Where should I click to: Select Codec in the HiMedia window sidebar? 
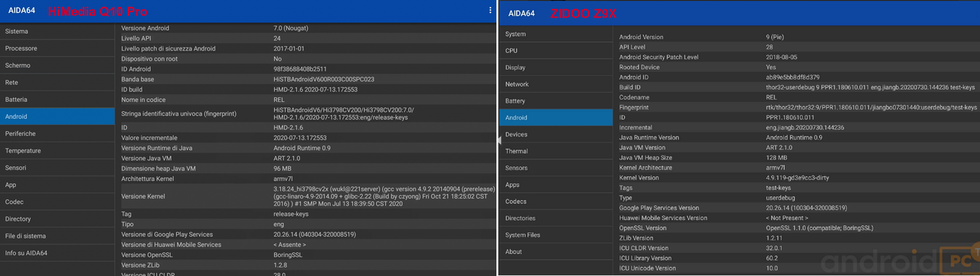coord(57,202)
